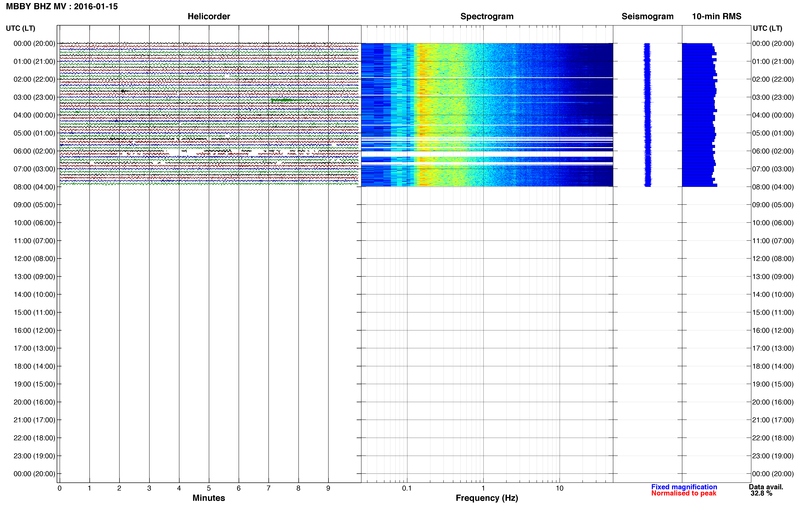Screen dimensions: 812x508
Task: Select the "Frequency (Hz)" x-axis label
Action: click(x=487, y=498)
